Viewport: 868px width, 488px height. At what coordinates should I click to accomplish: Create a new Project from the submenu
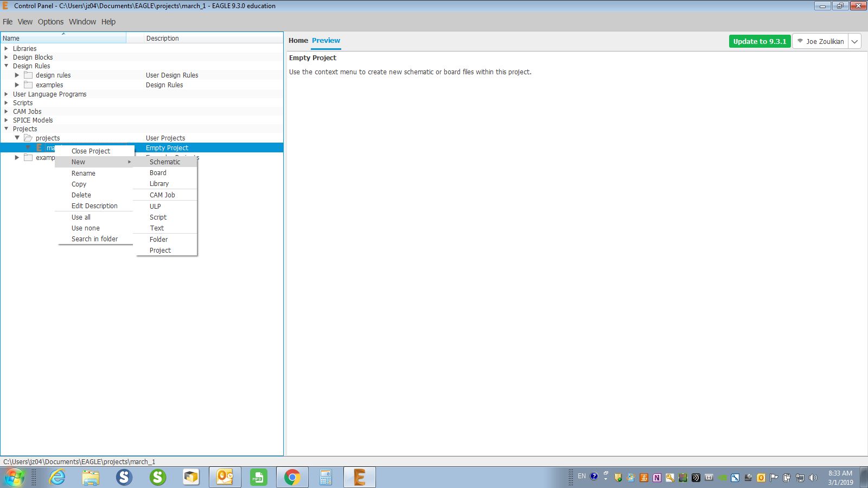click(x=166, y=251)
